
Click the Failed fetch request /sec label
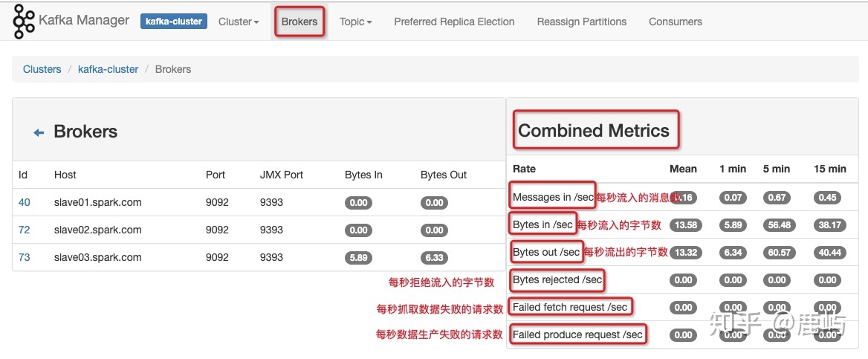[x=570, y=307]
